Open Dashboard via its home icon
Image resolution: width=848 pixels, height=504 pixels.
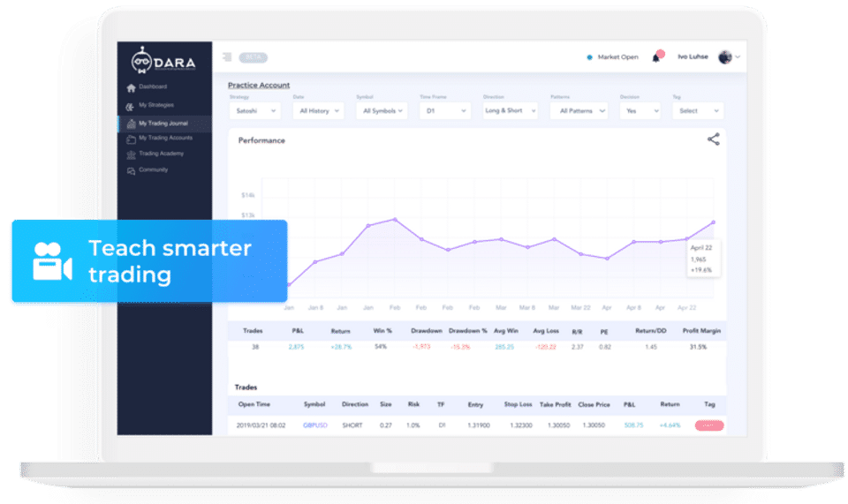131,87
